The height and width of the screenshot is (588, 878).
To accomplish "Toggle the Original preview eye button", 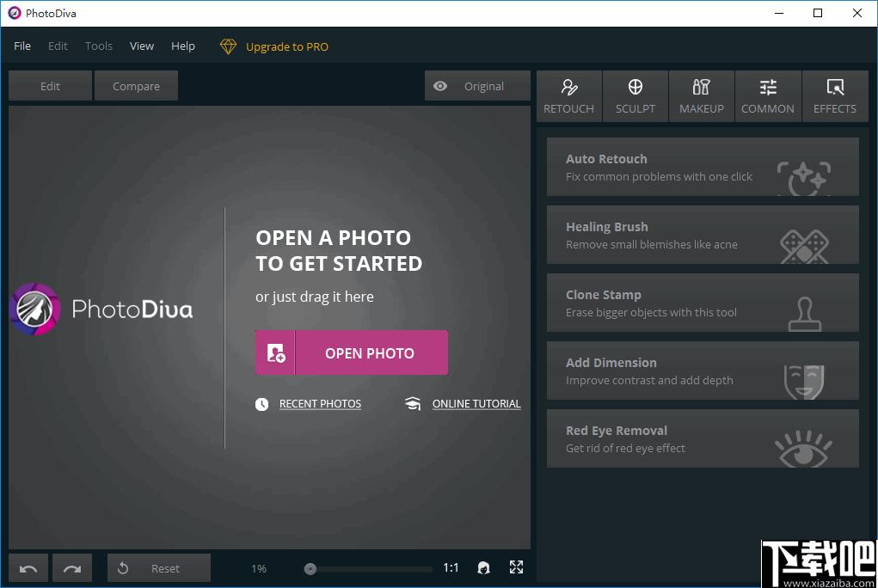I will tap(477, 86).
